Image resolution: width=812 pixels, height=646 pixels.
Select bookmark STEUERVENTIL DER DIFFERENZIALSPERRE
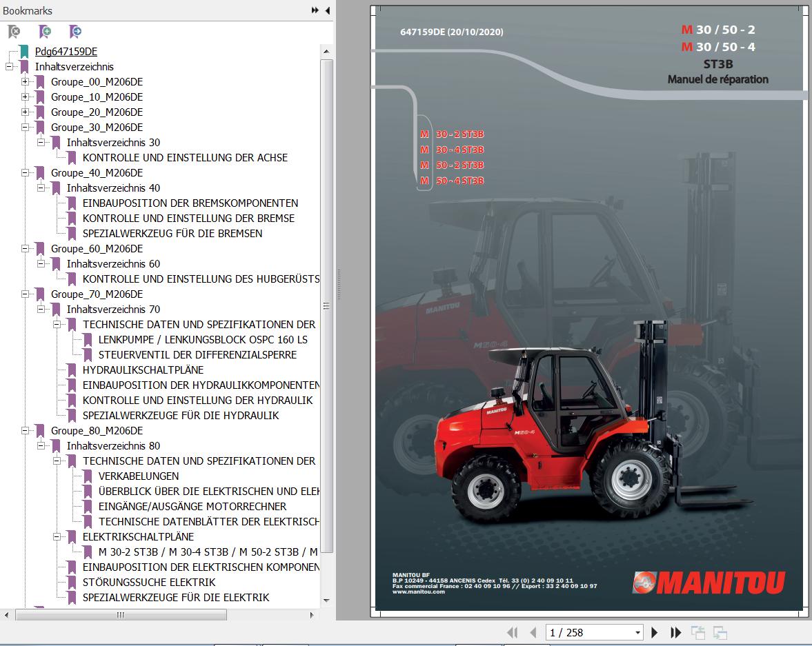197,354
